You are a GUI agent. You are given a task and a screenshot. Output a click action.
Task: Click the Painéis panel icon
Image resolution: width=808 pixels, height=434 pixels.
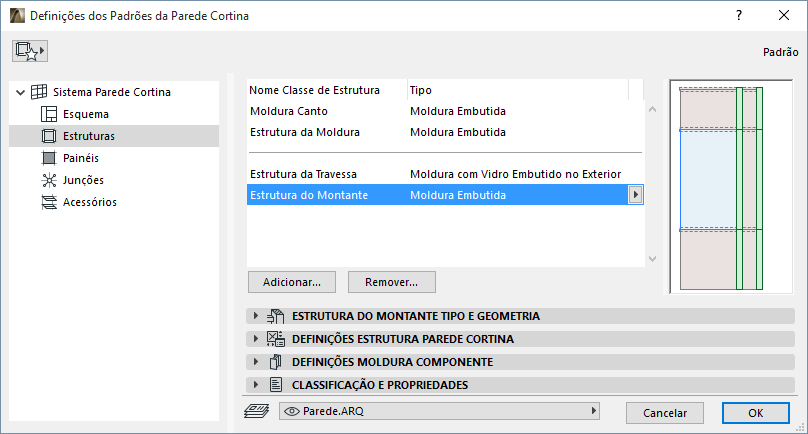(x=49, y=158)
